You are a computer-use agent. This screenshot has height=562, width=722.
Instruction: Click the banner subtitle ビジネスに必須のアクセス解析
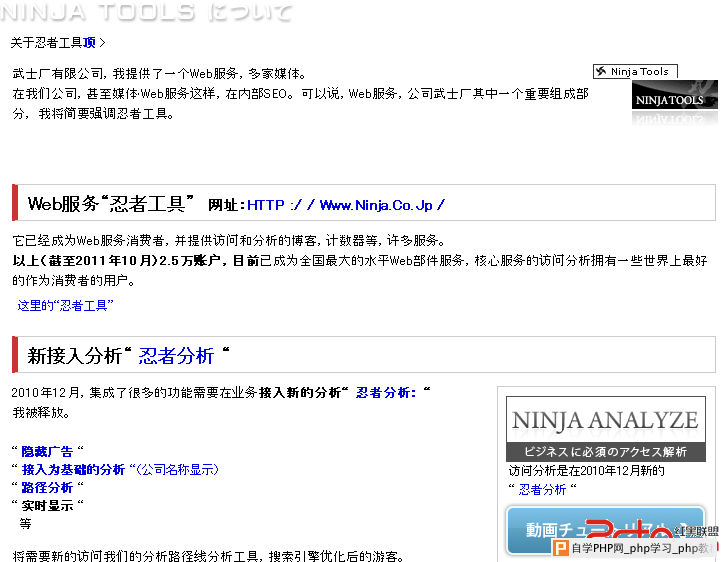(x=606, y=452)
